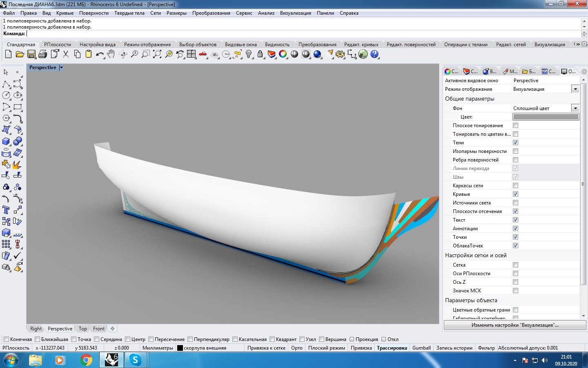Click the blue Help question mark icon
588x368 pixels.
coord(374,54)
